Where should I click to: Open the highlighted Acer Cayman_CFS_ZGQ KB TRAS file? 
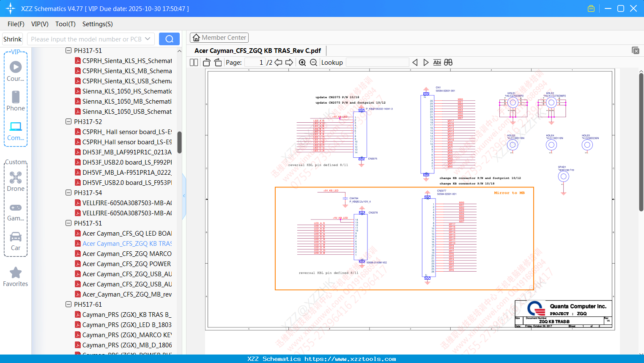[127, 243]
